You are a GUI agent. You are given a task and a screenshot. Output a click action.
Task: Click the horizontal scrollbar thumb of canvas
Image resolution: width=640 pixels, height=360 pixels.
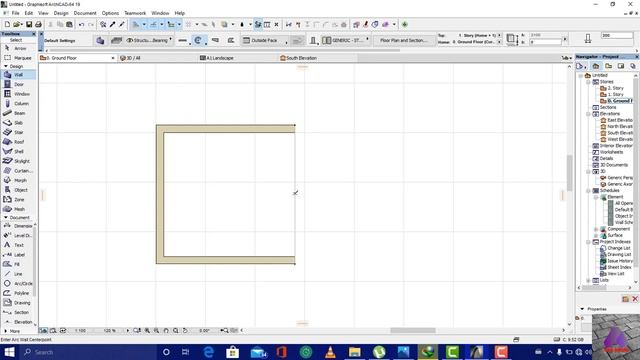413,330
